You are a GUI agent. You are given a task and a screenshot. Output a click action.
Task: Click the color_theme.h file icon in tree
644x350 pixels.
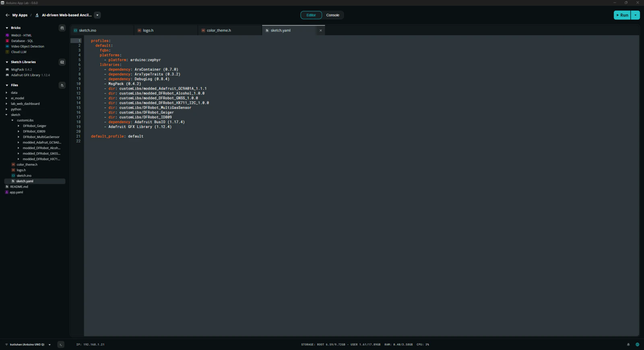[13, 165]
